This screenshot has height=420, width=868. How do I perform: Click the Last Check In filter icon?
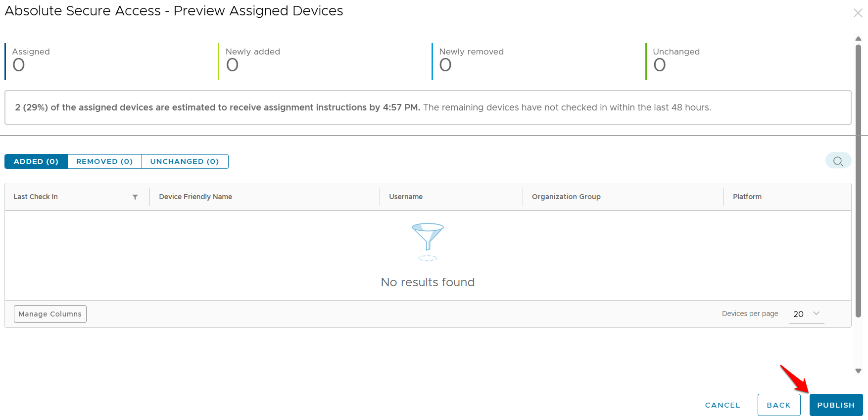[x=135, y=197]
